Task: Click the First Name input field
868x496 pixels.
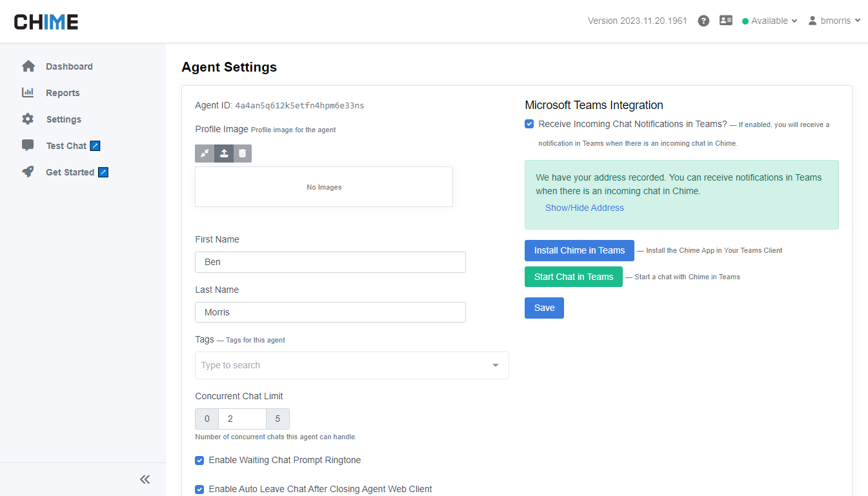Action: 330,262
